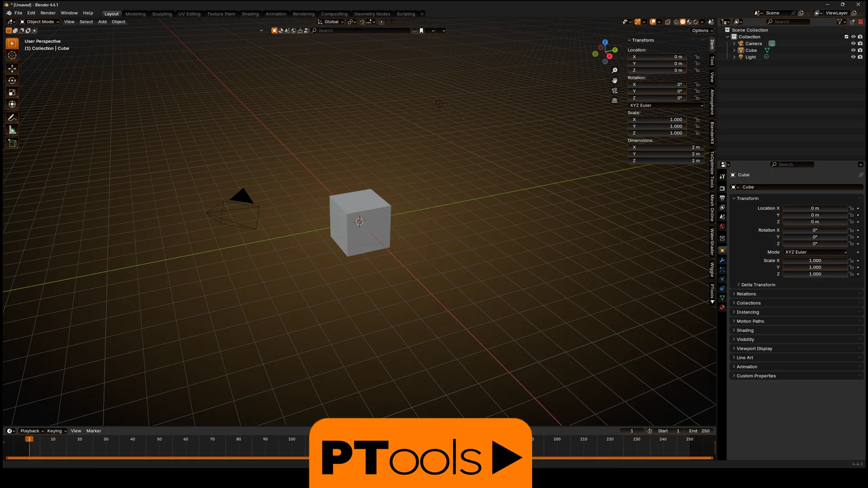Screen dimensions: 868x488
Task: Select the Move tool
Action: point(12,69)
